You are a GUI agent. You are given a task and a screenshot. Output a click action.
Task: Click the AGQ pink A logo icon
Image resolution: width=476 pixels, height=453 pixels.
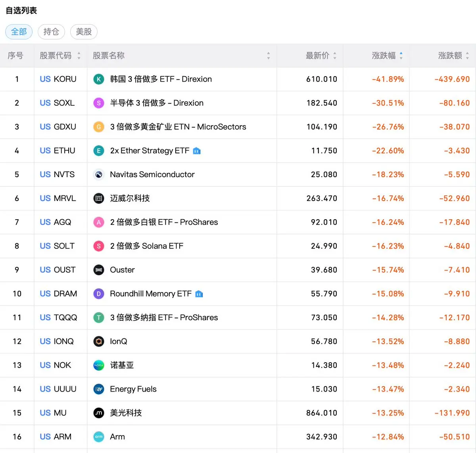(x=99, y=222)
